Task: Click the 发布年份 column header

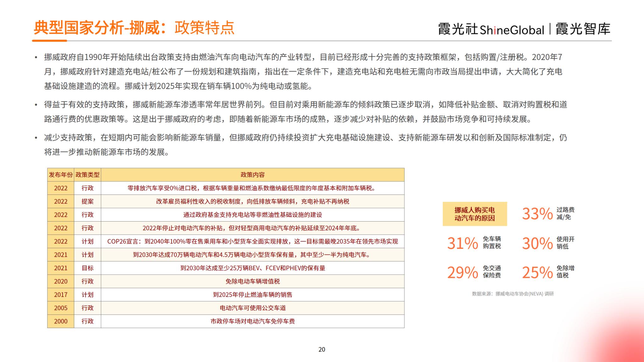Action: pos(61,175)
